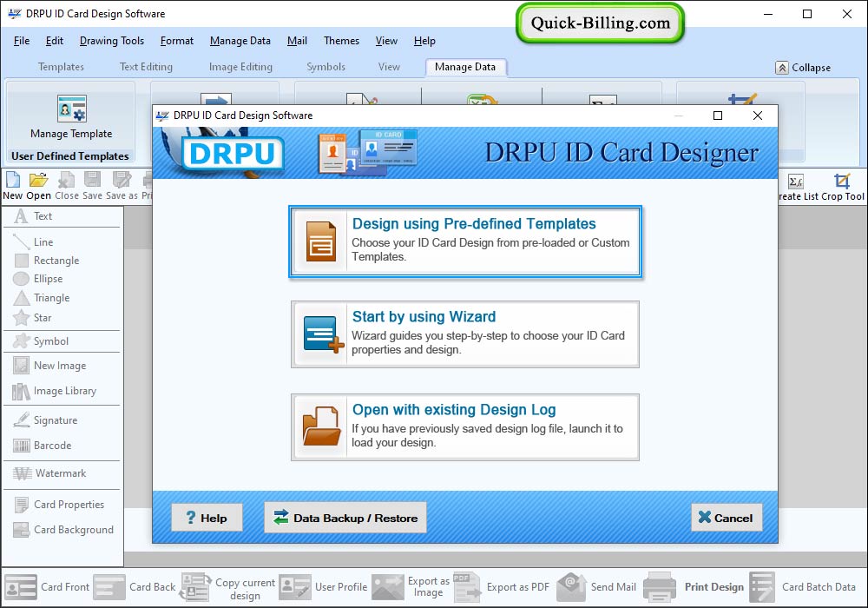Choose Start by using Wizard
Screen dimensions: 868x608
pos(465,334)
